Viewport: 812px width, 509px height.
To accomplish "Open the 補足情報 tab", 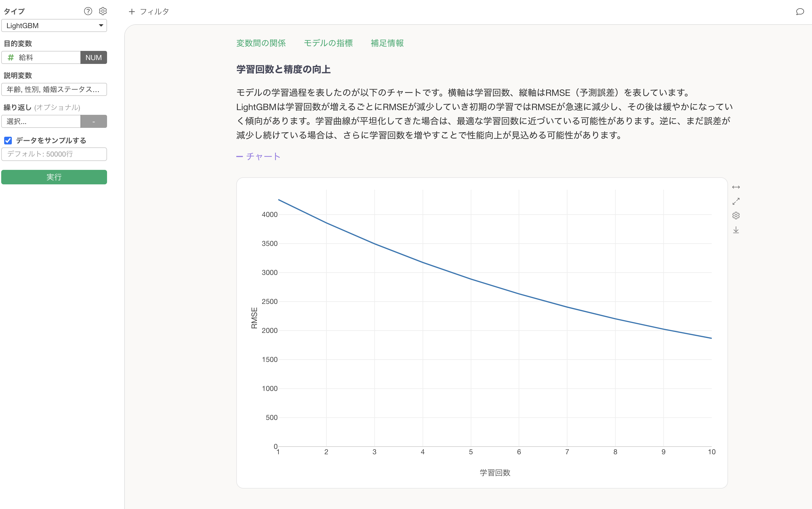I will [387, 43].
